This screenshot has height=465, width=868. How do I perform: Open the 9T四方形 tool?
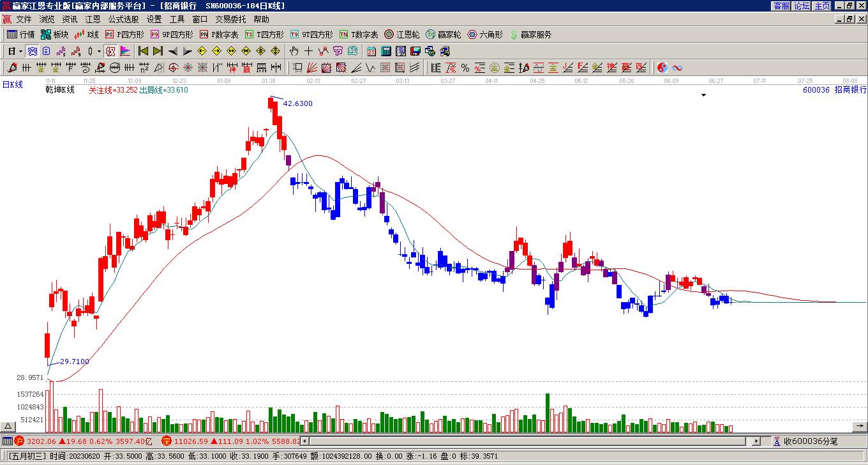(x=311, y=34)
